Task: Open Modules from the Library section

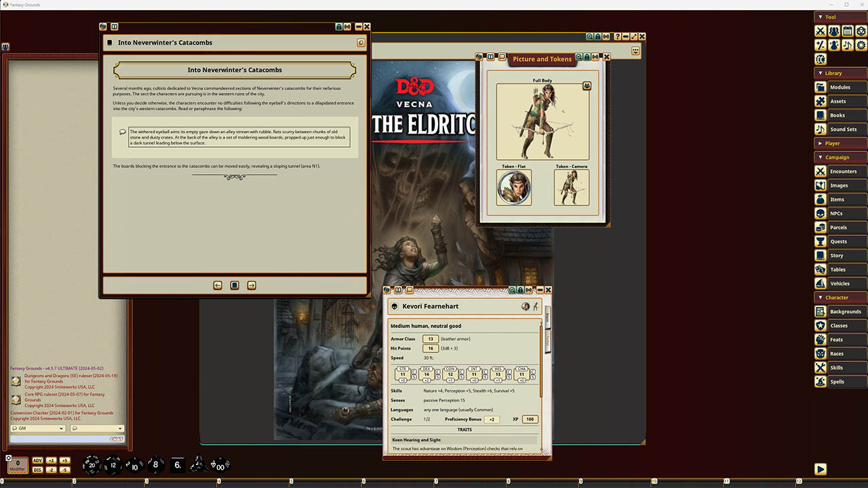Action: (x=841, y=87)
